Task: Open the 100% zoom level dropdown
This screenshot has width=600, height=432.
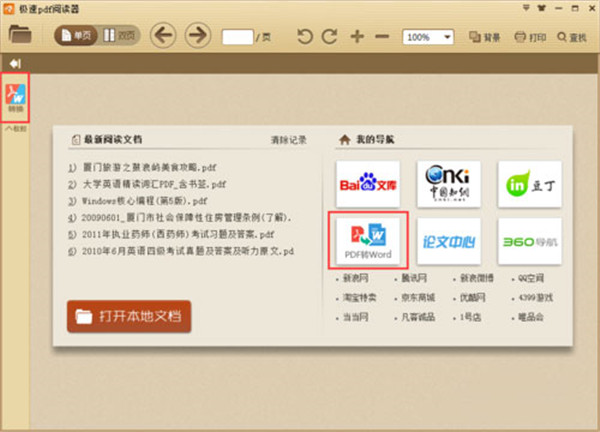Action: click(x=428, y=37)
